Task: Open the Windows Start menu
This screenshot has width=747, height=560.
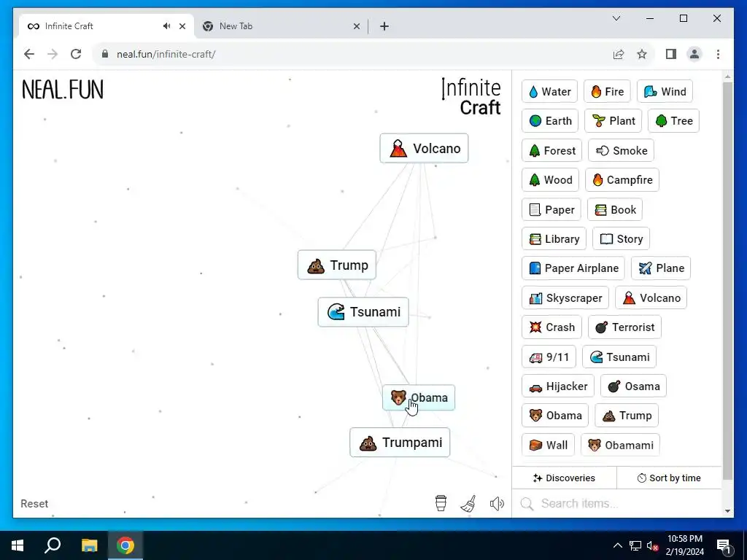Action: point(18,545)
